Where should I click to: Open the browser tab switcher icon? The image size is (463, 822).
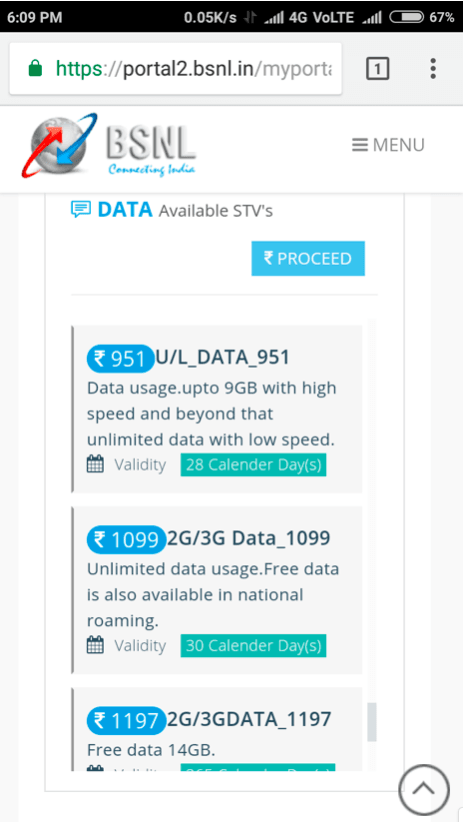coord(378,69)
